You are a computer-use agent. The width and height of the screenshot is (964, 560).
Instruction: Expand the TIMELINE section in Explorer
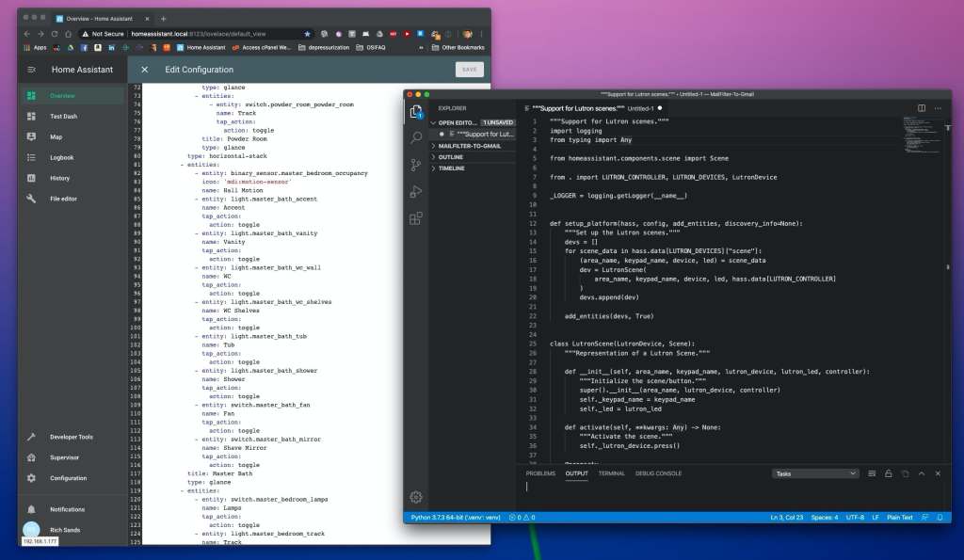(452, 168)
